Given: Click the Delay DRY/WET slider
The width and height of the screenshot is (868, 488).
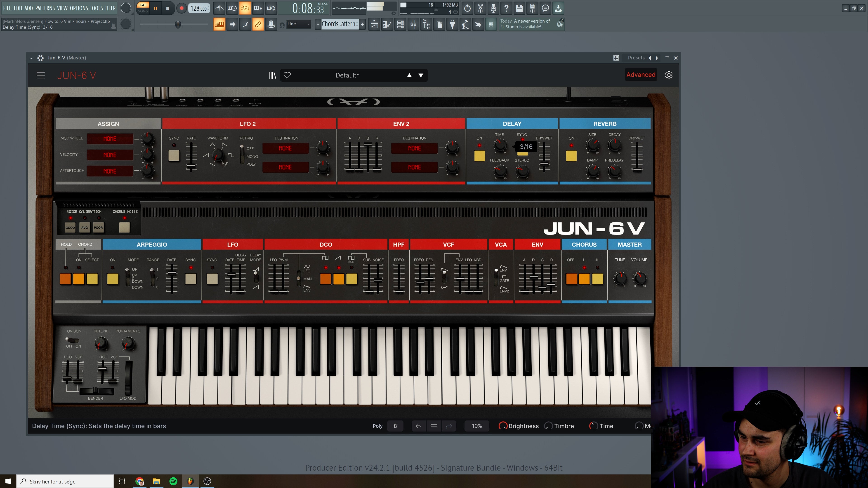Looking at the screenshot, I should tap(544, 157).
